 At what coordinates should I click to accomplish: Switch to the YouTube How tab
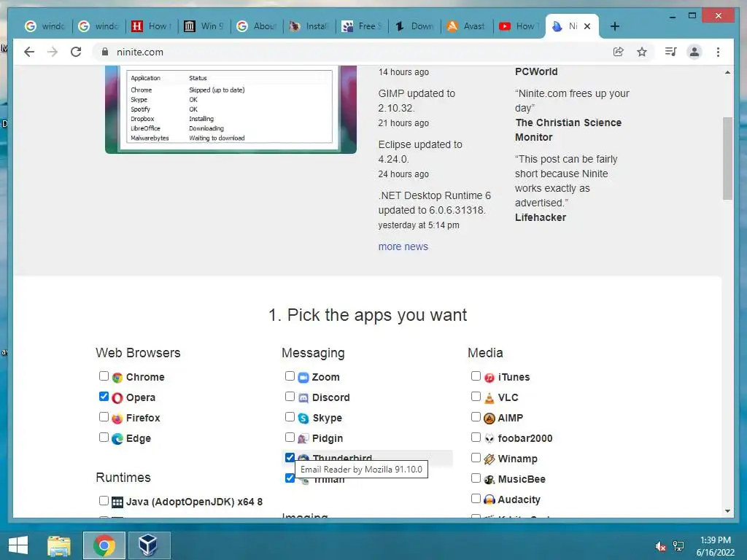[519, 26]
